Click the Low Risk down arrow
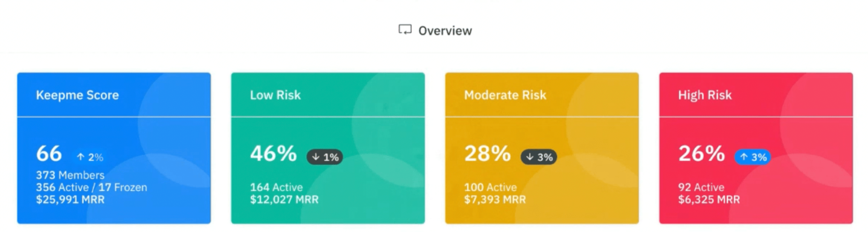This screenshot has width=868, height=232. [x=316, y=157]
